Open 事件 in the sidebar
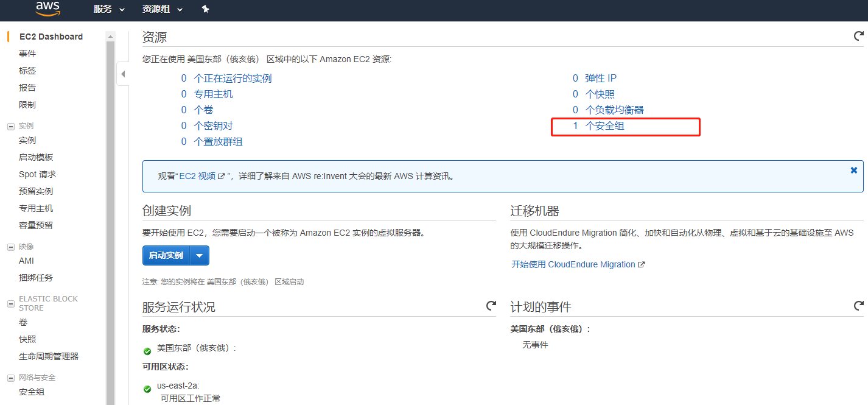Image resolution: width=868 pixels, height=405 pixels. pos(27,54)
